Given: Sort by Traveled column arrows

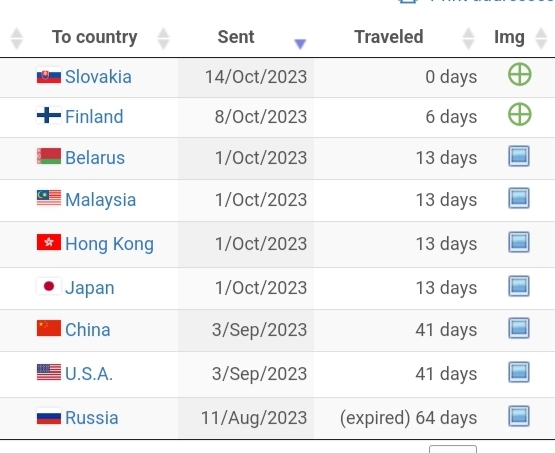Looking at the screenshot, I should [x=468, y=38].
